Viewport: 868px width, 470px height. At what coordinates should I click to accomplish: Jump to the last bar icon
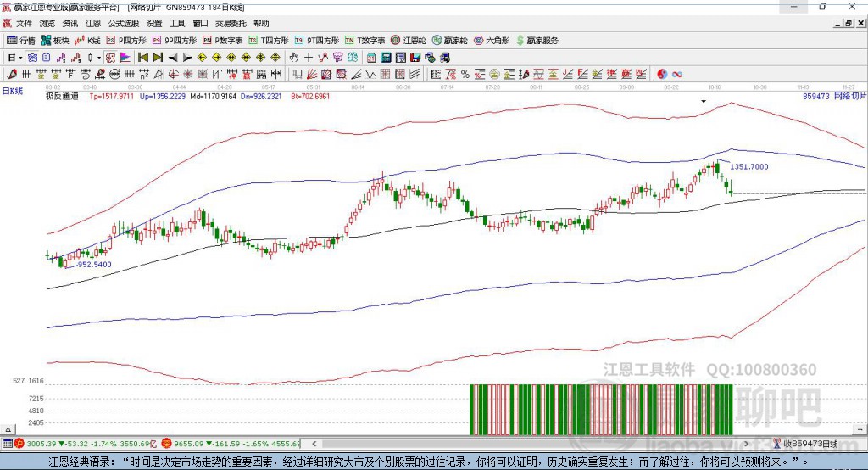[x=158, y=58]
